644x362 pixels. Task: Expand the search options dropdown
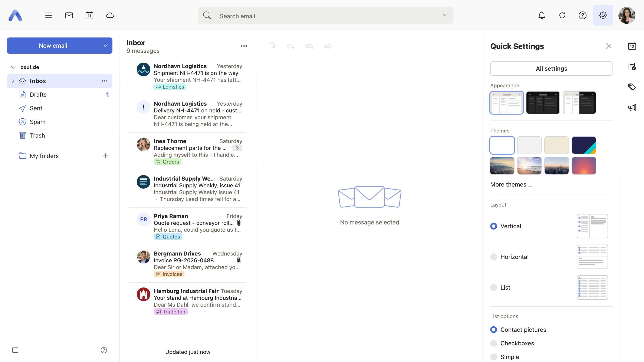click(x=445, y=16)
